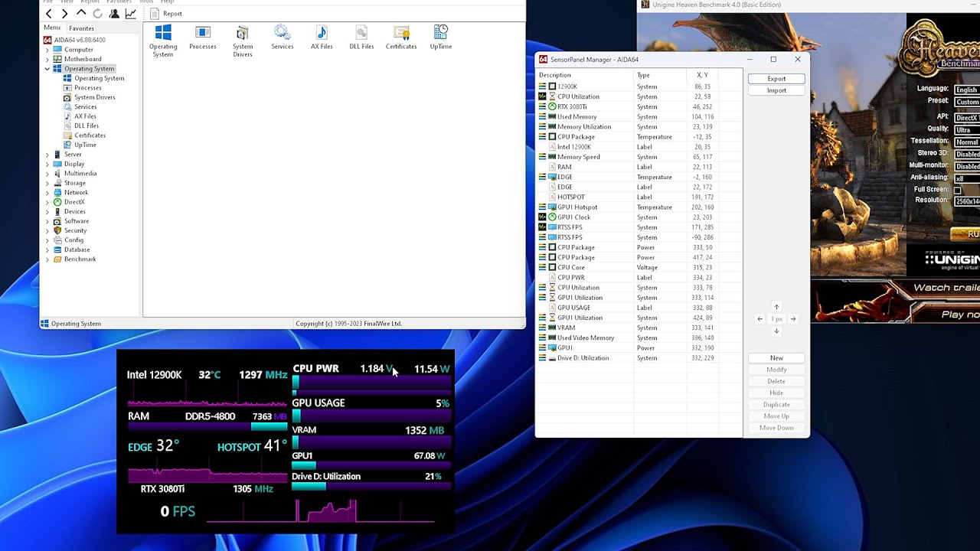The width and height of the screenshot is (980, 551).
Task: Click the Back arrow in AIDA64 toolbar
Action: point(49,14)
